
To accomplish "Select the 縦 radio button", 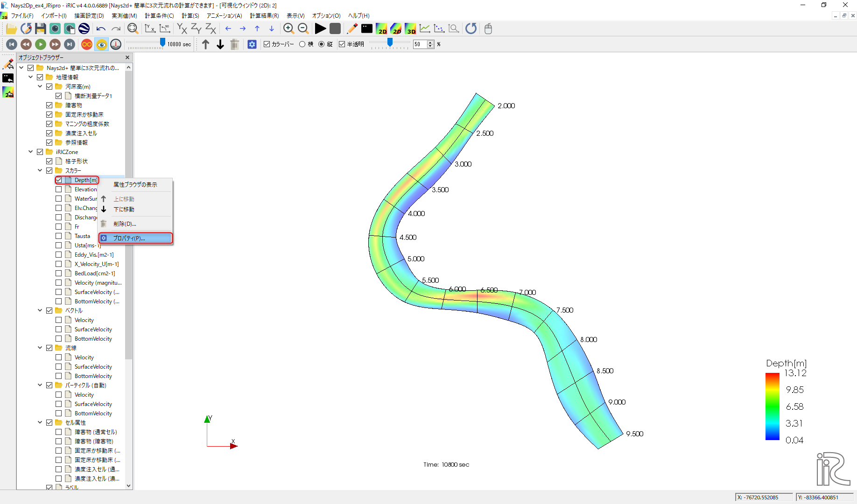I will pos(322,44).
